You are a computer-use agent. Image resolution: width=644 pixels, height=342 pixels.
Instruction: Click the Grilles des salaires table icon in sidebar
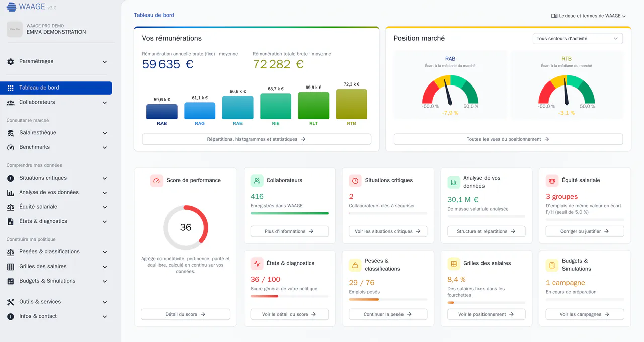tap(11, 267)
